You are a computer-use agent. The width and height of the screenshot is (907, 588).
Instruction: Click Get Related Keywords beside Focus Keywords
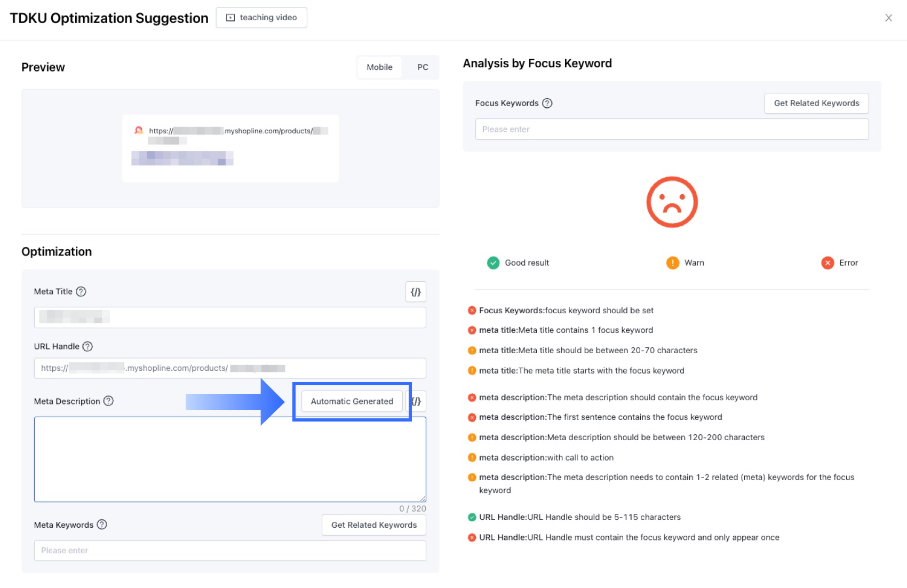pos(816,103)
